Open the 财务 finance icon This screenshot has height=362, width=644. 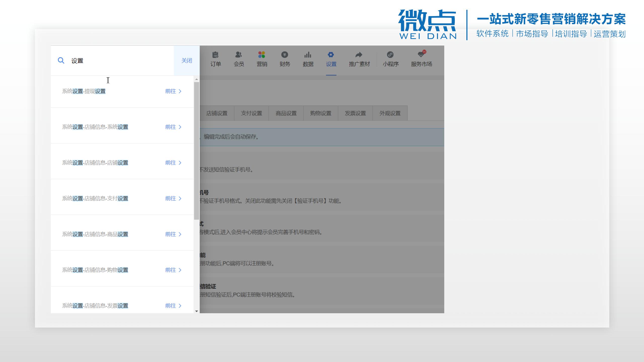click(285, 55)
